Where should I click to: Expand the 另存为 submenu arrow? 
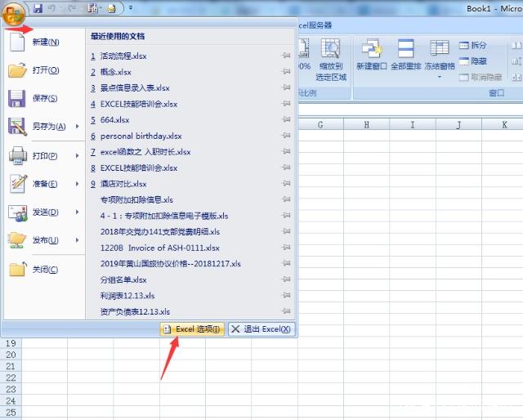click(x=78, y=127)
